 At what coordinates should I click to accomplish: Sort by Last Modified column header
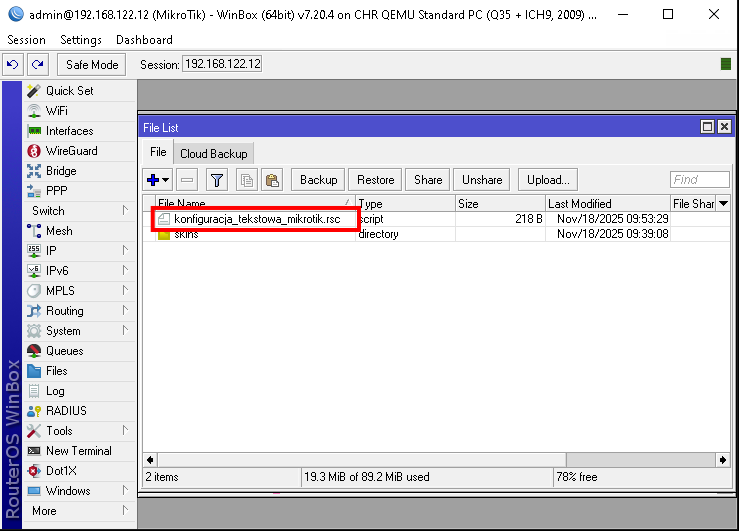pyautogui.click(x=608, y=204)
